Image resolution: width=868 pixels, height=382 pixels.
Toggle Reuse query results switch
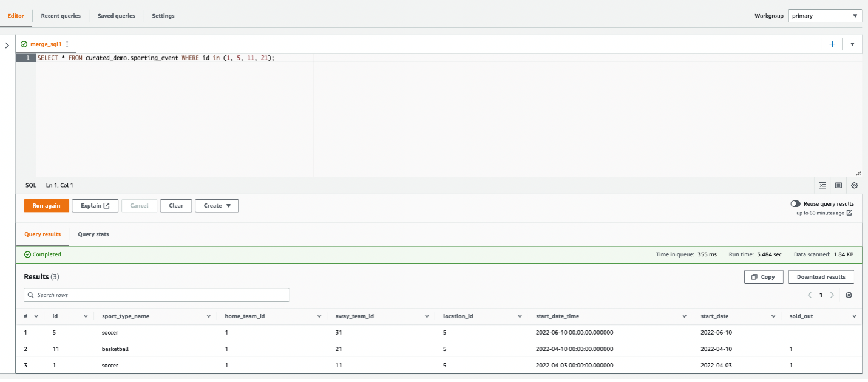tap(795, 204)
